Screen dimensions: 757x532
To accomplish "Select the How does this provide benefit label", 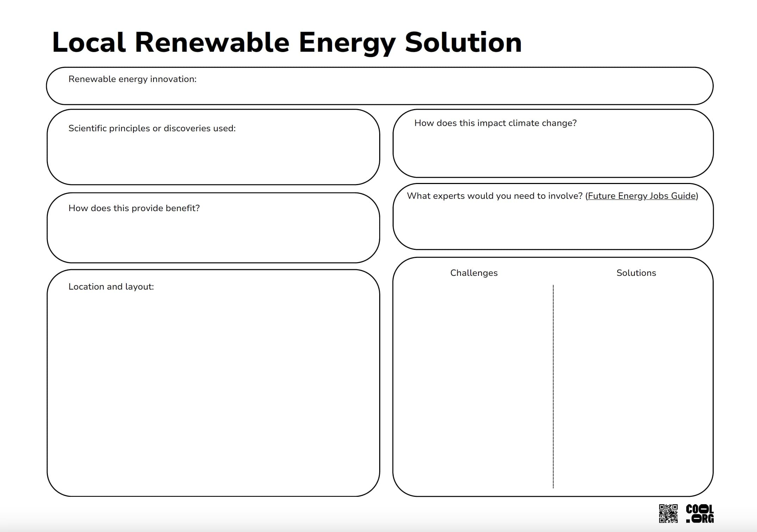I will 134,208.
